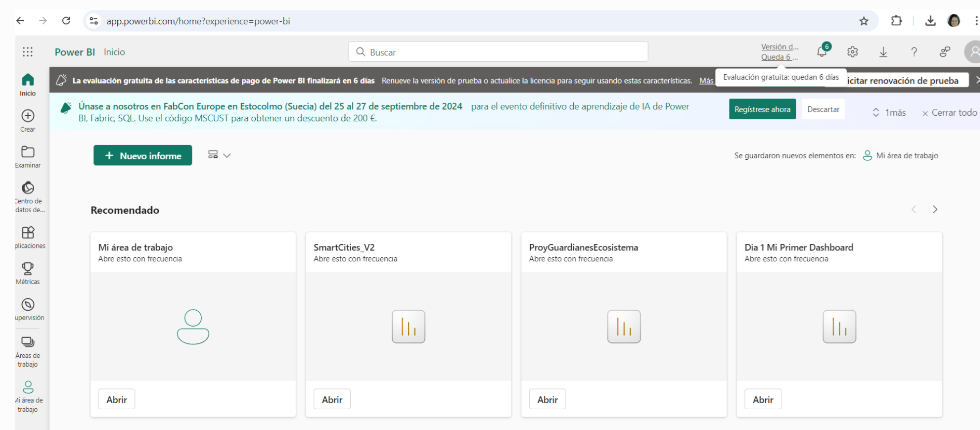Click the download icon in Power BI header

[x=883, y=52]
